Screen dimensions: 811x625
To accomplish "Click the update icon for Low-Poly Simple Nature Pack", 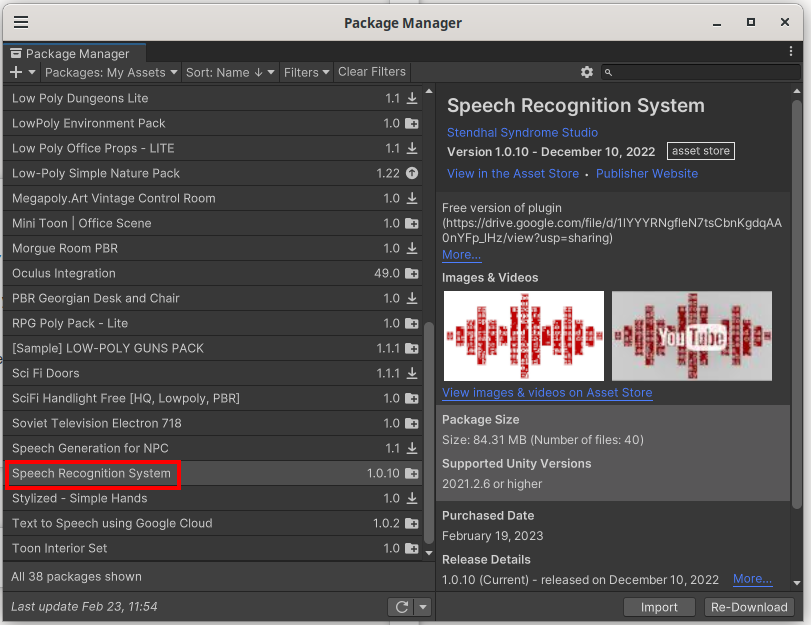I will tap(411, 173).
